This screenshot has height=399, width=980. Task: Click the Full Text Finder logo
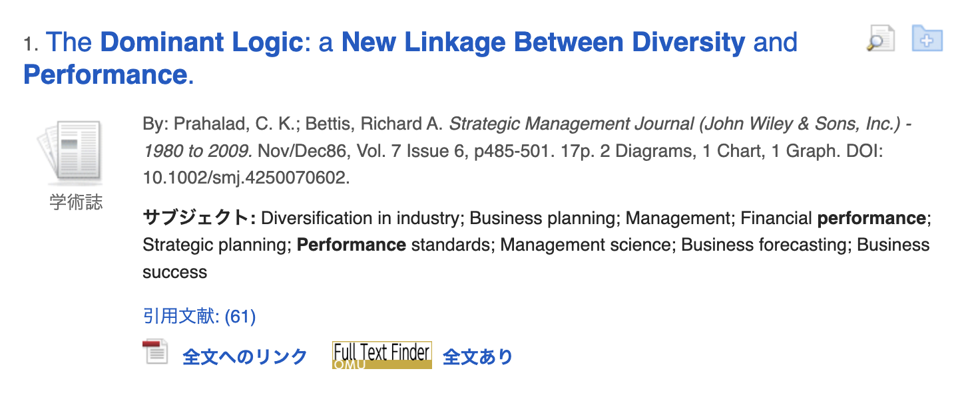[381, 355]
